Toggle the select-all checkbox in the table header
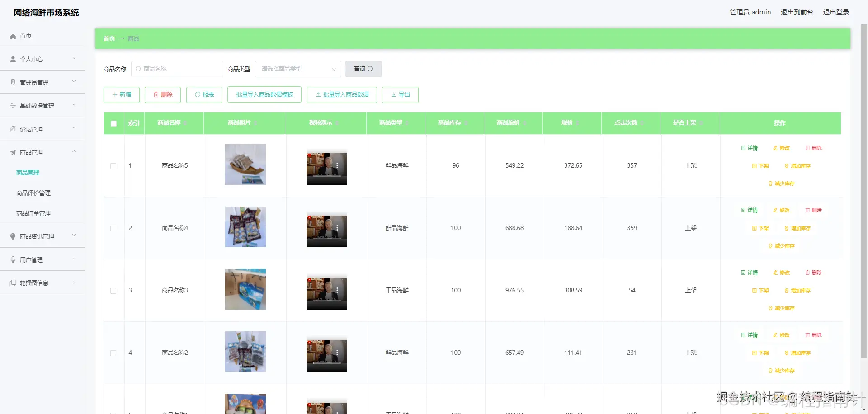 pyautogui.click(x=113, y=123)
